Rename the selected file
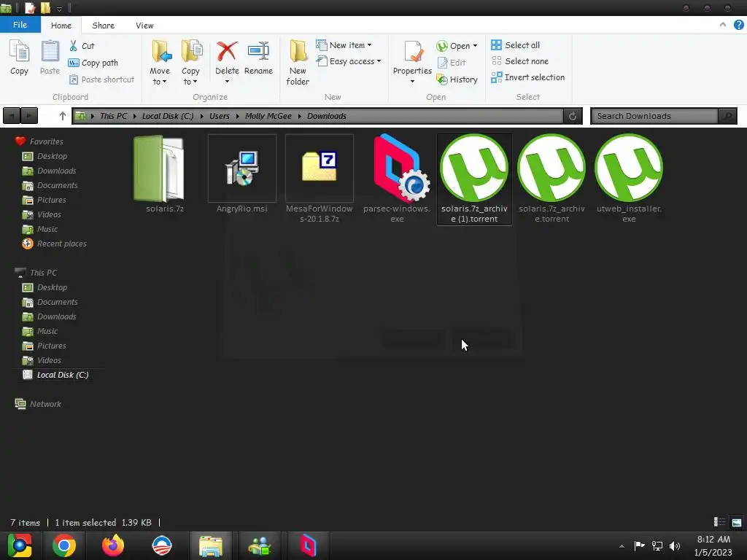This screenshot has width=747, height=560. point(258,58)
